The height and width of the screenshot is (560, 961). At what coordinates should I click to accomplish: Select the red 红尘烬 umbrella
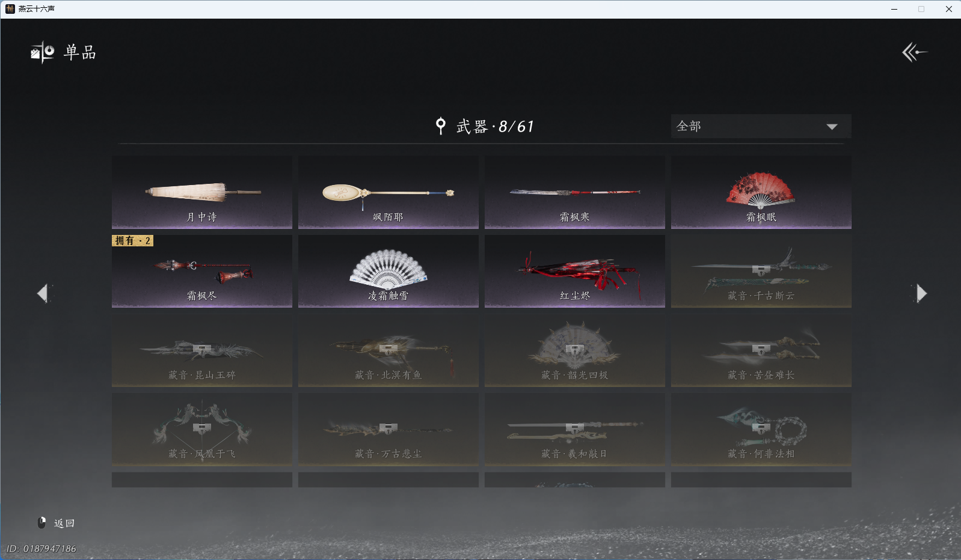pos(575,271)
